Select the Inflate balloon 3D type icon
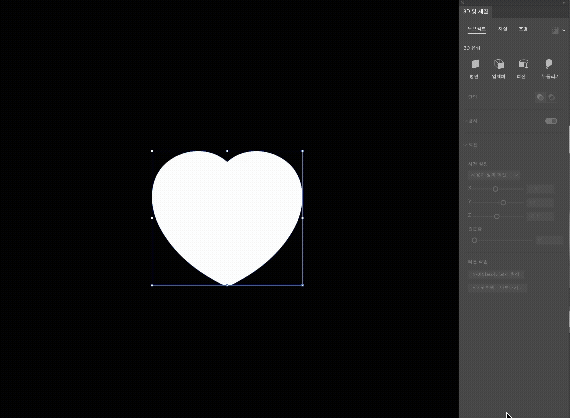Viewport: 570px width, 418px height. 549,64
